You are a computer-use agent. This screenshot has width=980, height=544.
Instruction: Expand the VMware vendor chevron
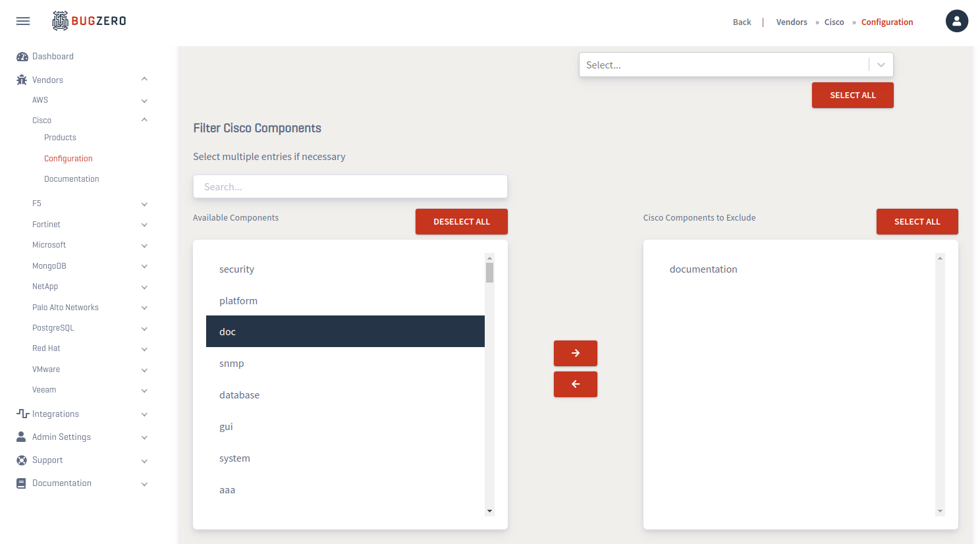pos(144,370)
